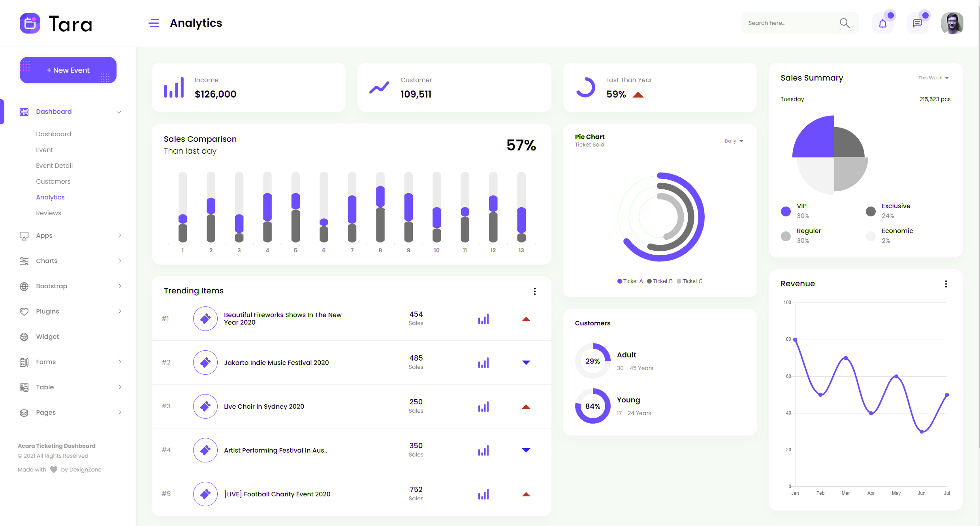Click the Adult 29% progress ring
The image size is (980, 526).
click(x=593, y=361)
